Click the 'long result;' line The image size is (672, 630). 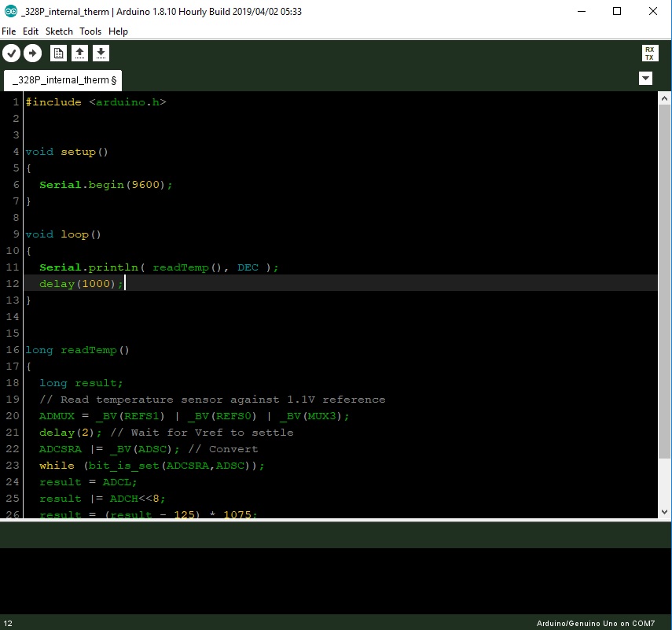[x=81, y=383]
